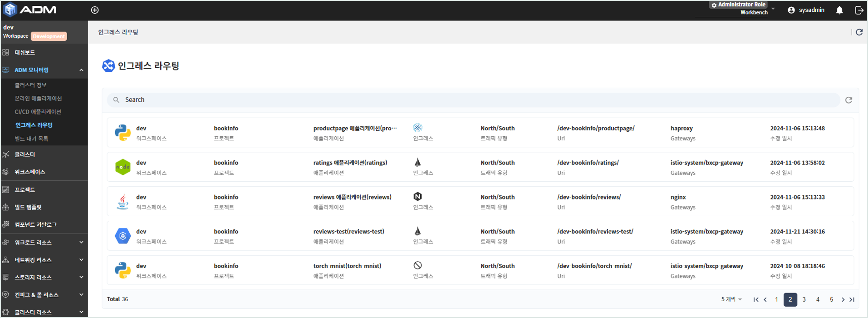The height and width of the screenshot is (318, 868).
Task: Click the search magnifier icon
Action: [x=116, y=100]
